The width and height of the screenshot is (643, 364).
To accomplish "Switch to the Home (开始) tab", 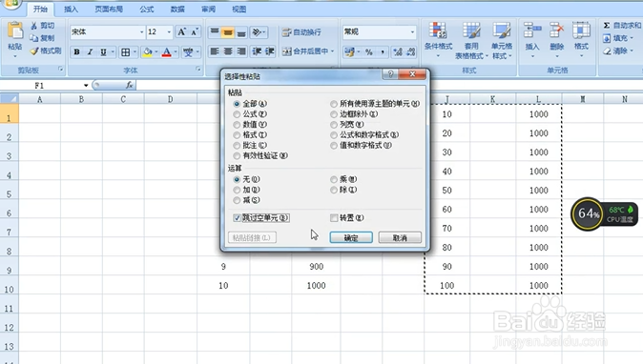I will 40,9.
